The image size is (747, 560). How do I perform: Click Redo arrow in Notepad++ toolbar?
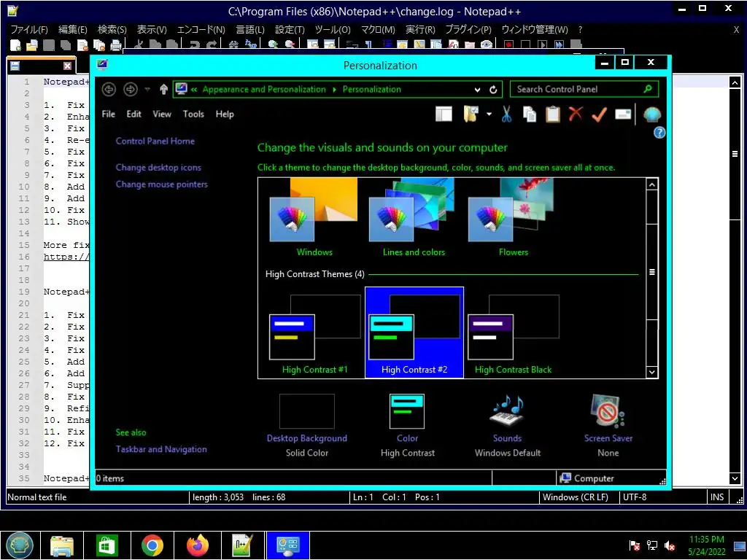211,44
